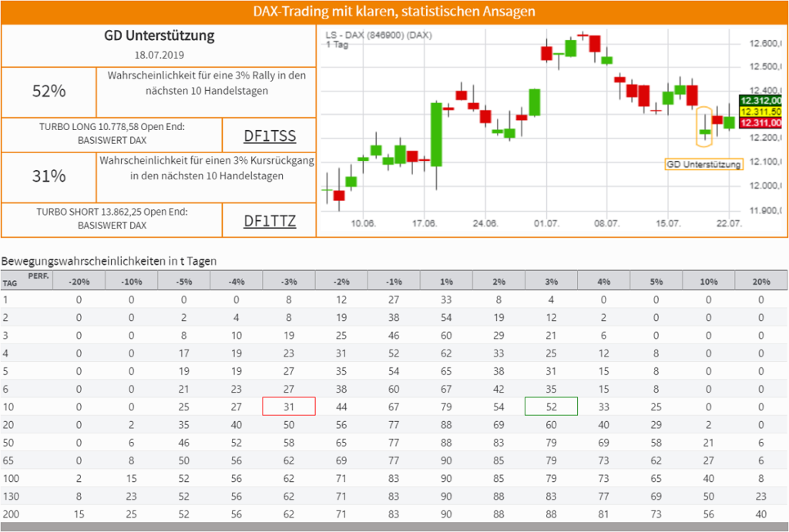Click the 38 cell in row 6, -2% column

[x=341, y=390]
